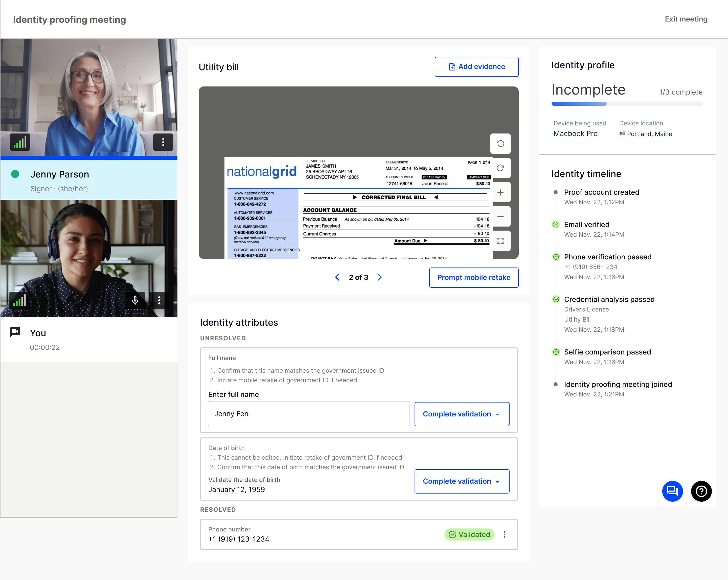The image size is (728, 580).
Task: Go to previous evidence page
Action: (x=337, y=277)
